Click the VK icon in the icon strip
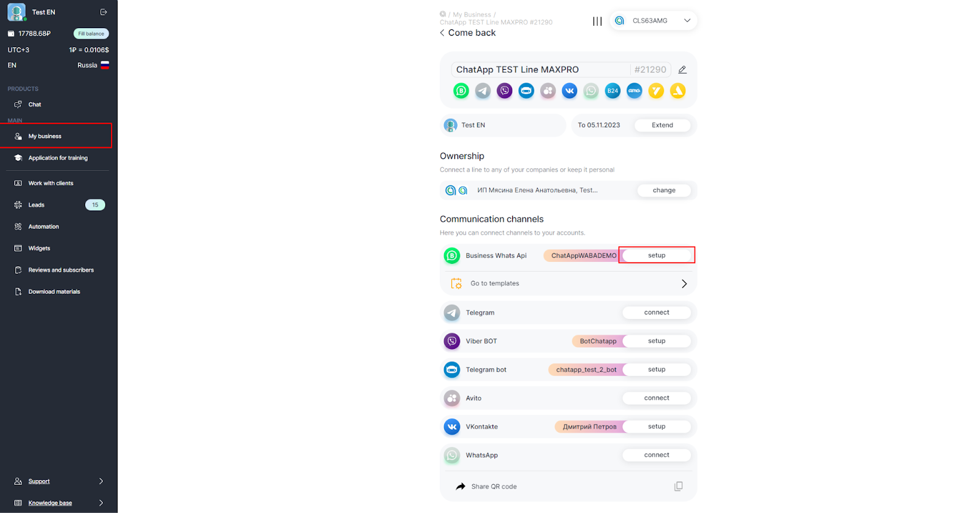980x513 pixels. click(570, 91)
